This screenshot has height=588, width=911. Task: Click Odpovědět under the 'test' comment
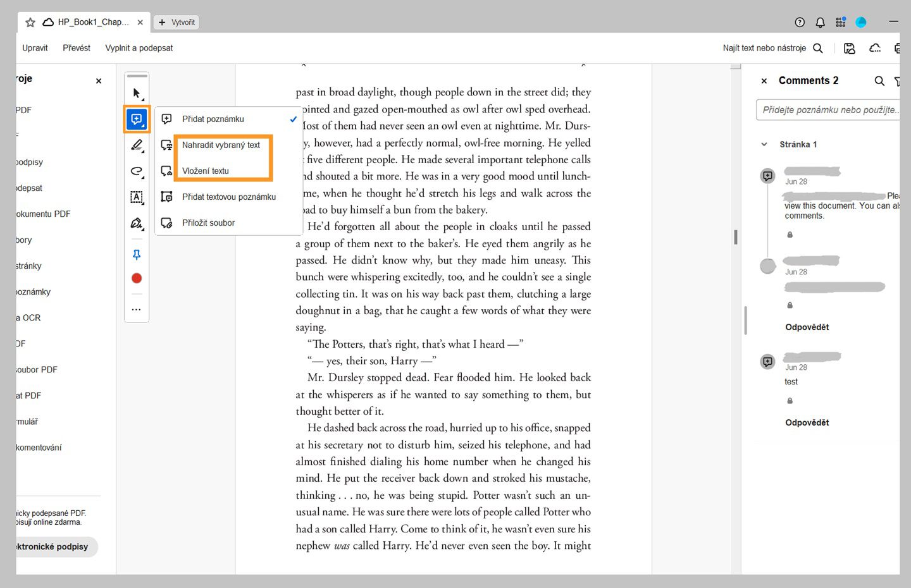point(807,422)
